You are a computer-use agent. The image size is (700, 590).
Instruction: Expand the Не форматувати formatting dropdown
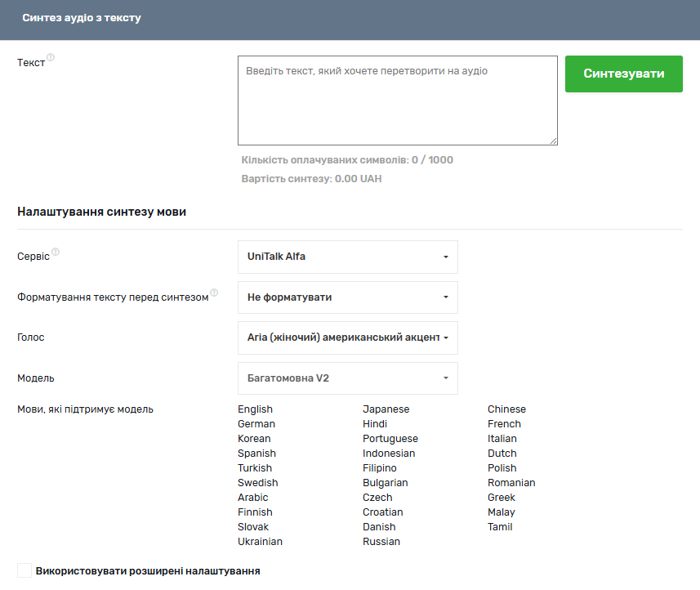coord(347,297)
